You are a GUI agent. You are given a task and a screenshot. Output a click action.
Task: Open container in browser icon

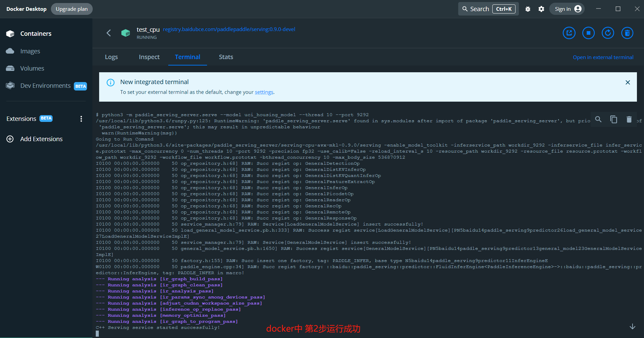pos(569,33)
